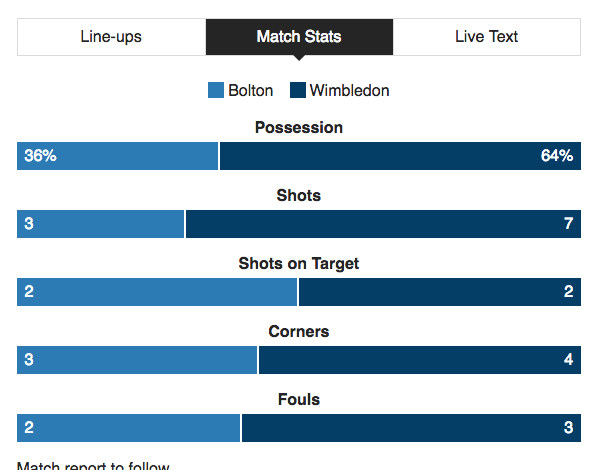This screenshot has width=616, height=470.
Task: Click Bolton's Shots bar showing 3
Action: (101, 224)
